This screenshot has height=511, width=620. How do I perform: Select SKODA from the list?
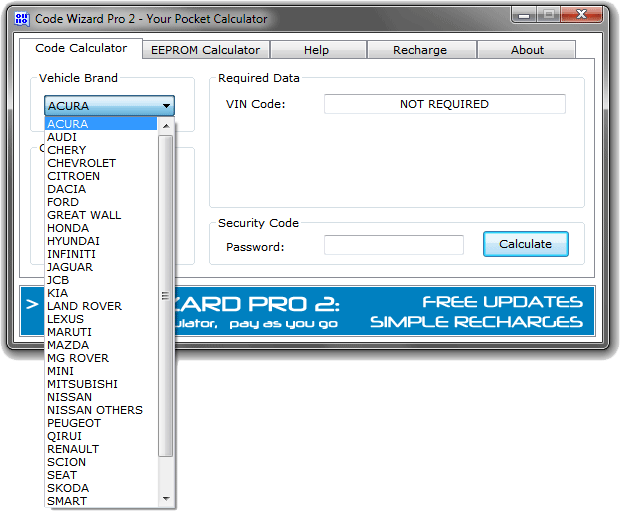tap(101, 488)
